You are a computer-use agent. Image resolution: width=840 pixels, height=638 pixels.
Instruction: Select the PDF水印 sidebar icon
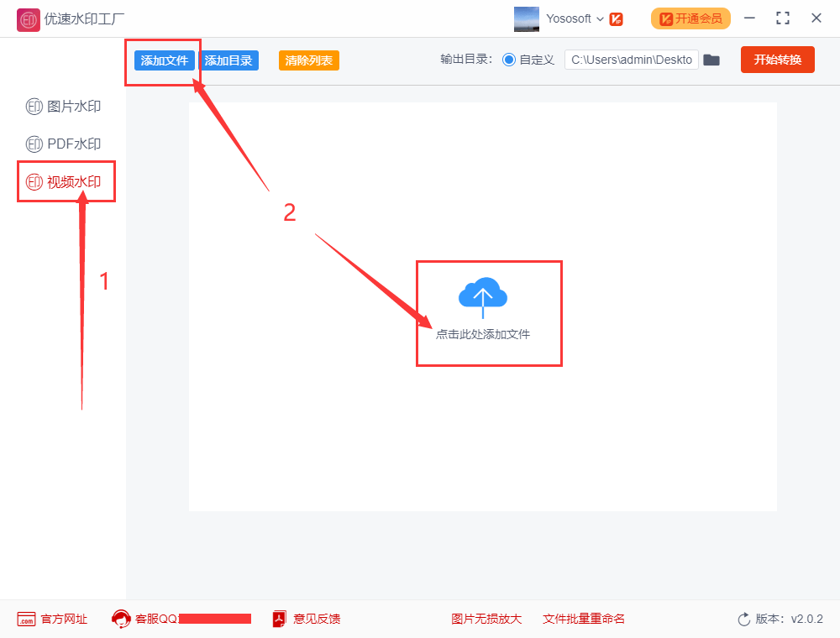(x=34, y=143)
